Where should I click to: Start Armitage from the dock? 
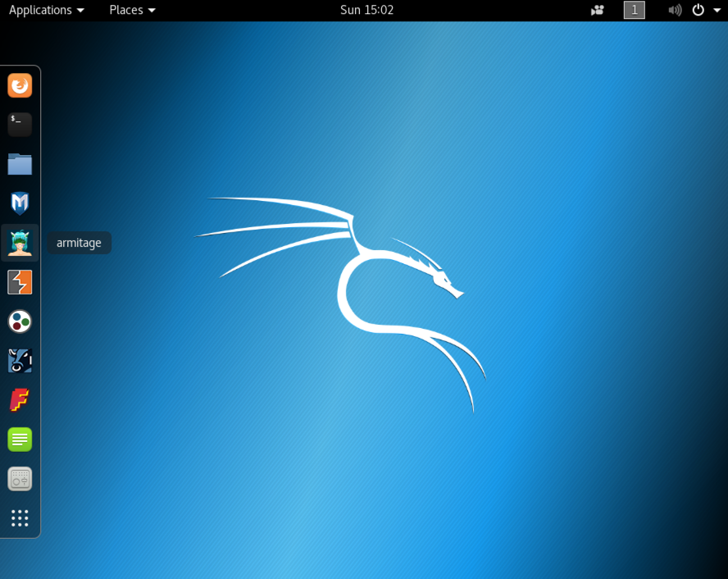pos(20,243)
